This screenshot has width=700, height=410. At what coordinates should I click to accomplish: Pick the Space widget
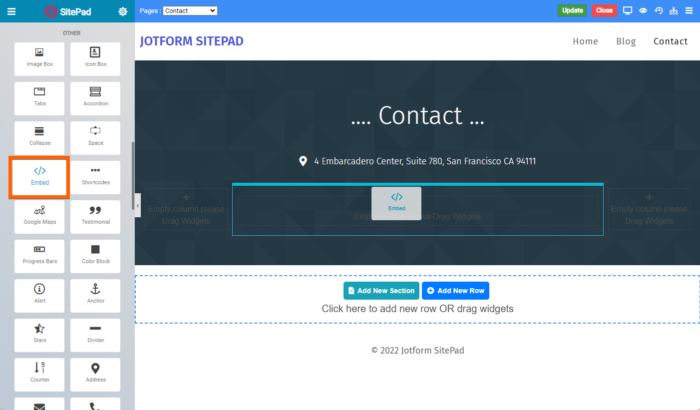tap(95, 138)
